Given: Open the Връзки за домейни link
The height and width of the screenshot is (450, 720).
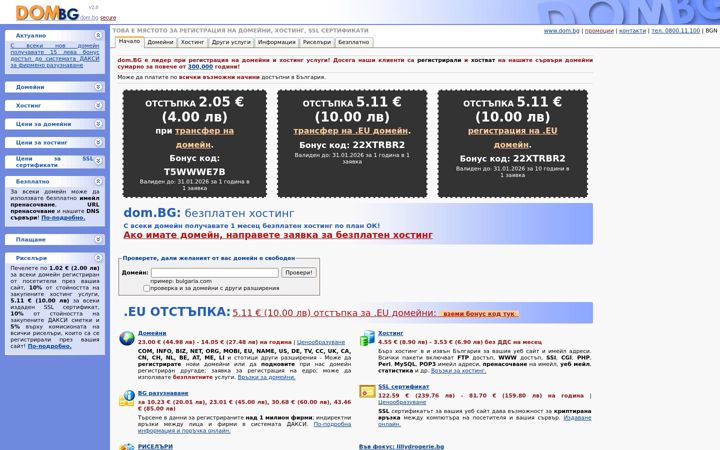Looking at the screenshot, I should [x=266, y=377].
